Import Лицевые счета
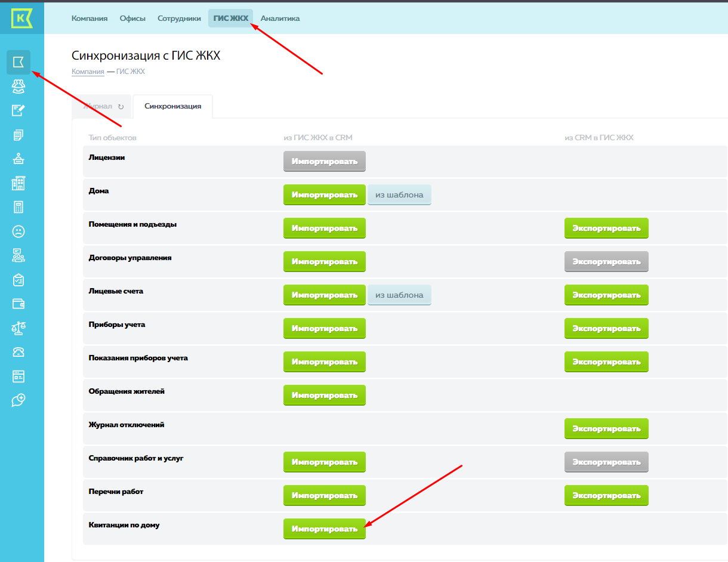Screen dimensions: 728x562 pos(325,295)
